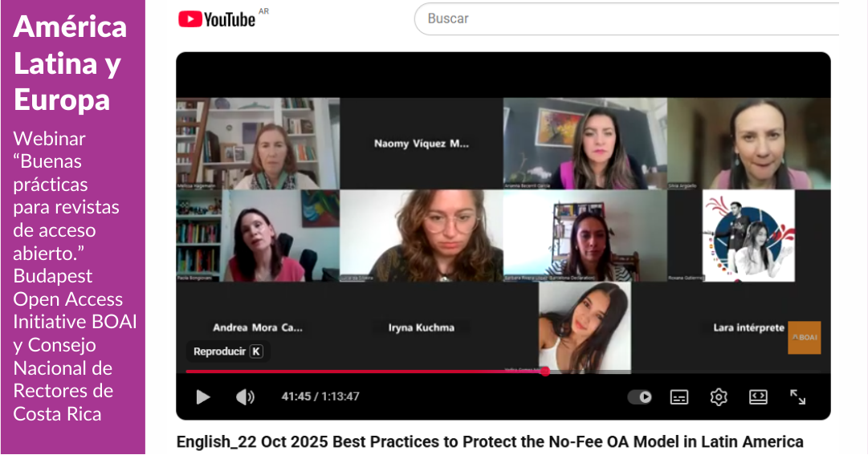This screenshot has height=455, width=868.
Task: Open the video settings gear
Action: [719, 397]
